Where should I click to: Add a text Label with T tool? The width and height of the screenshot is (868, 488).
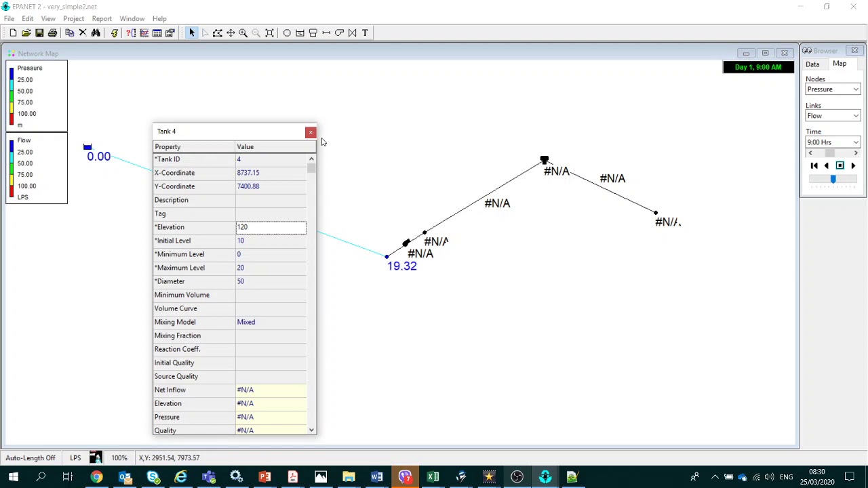[365, 33]
